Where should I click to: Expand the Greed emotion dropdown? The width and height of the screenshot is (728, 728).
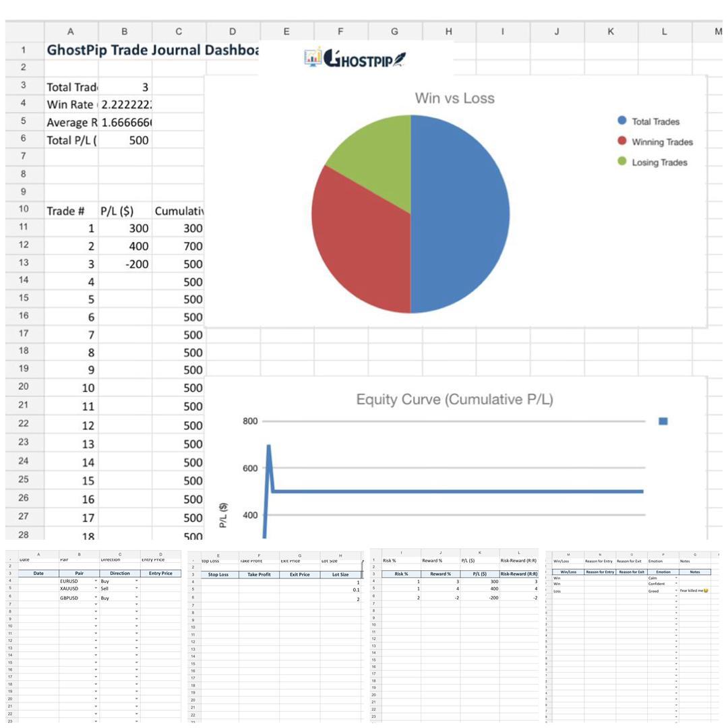(675, 590)
